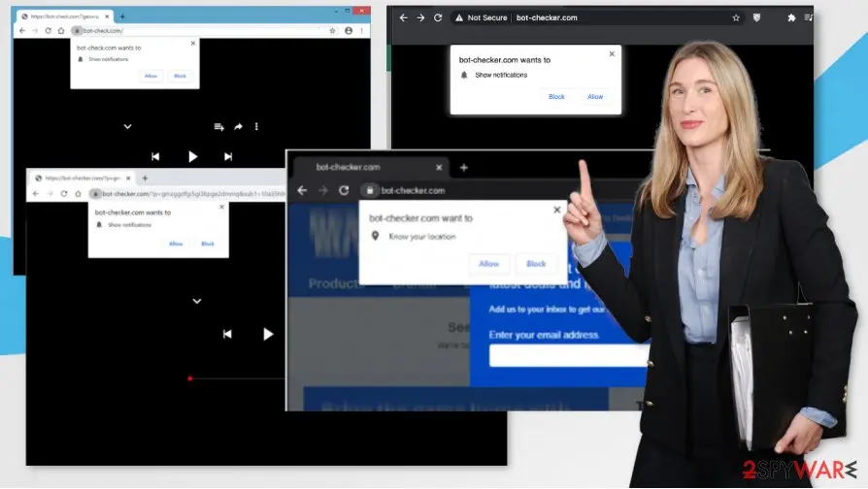Click Allow in the Know your location popup
The height and width of the screenshot is (489, 868).
click(488, 264)
